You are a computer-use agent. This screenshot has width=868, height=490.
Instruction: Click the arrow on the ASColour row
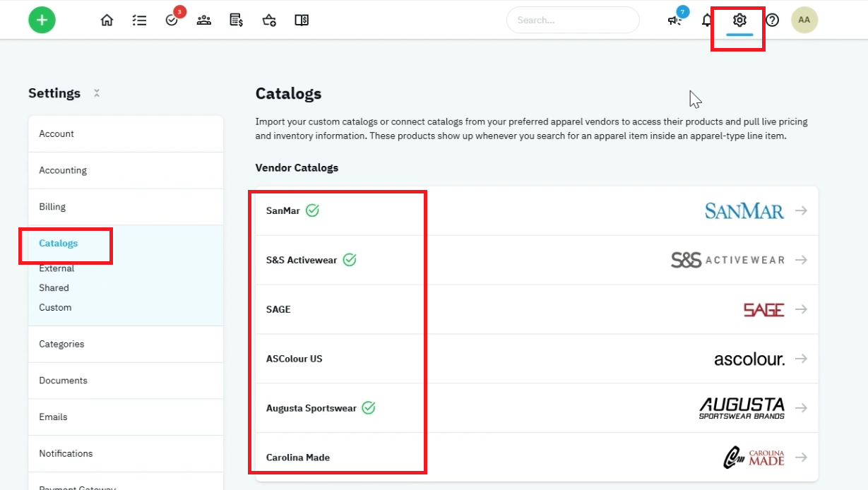tap(801, 359)
